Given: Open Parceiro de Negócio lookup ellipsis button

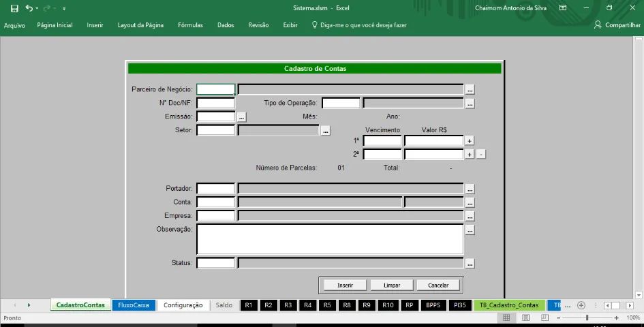Looking at the screenshot, I should (470, 89).
